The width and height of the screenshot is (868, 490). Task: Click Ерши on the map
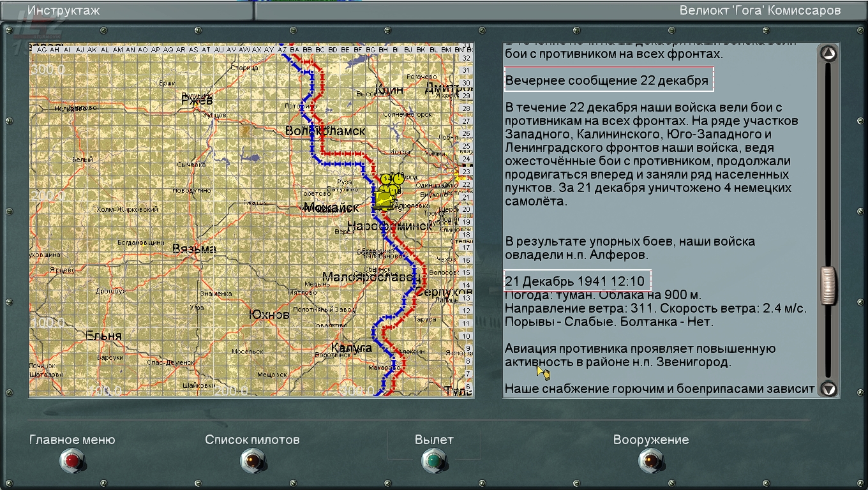(x=167, y=83)
